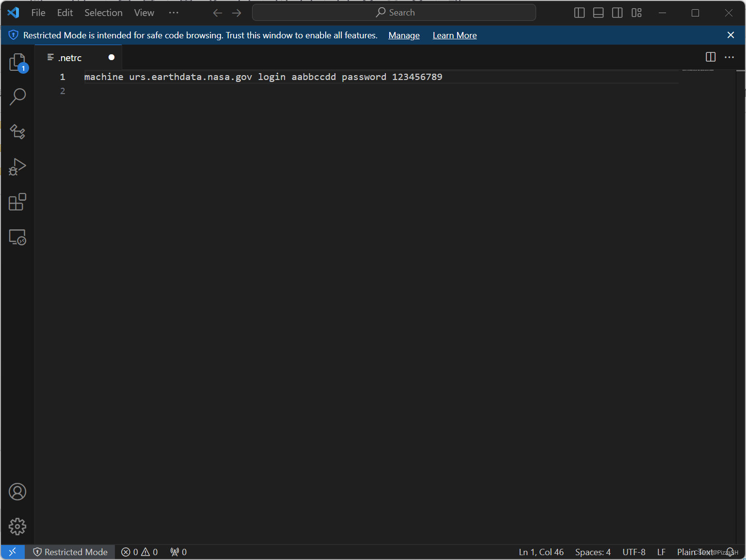Click Ln 1, Col 46 indicator
The height and width of the screenshot is (560, 746).
541,552
